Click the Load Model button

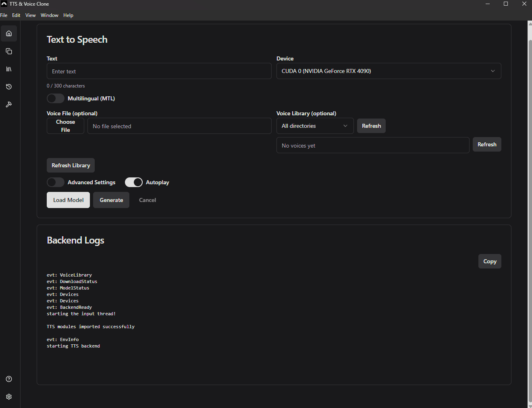tap(68, 200)
